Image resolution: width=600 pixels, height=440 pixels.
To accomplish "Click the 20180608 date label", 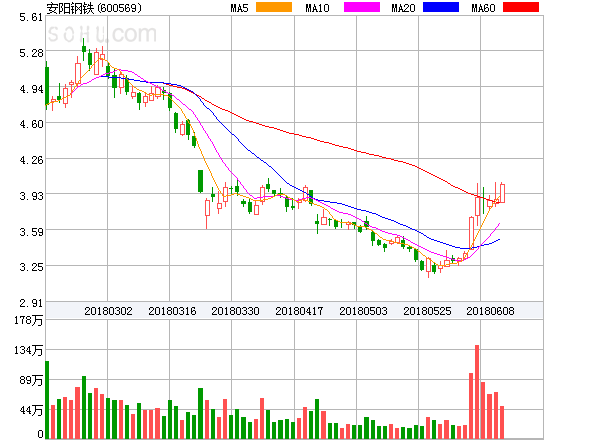I will [x=490, y=311].
